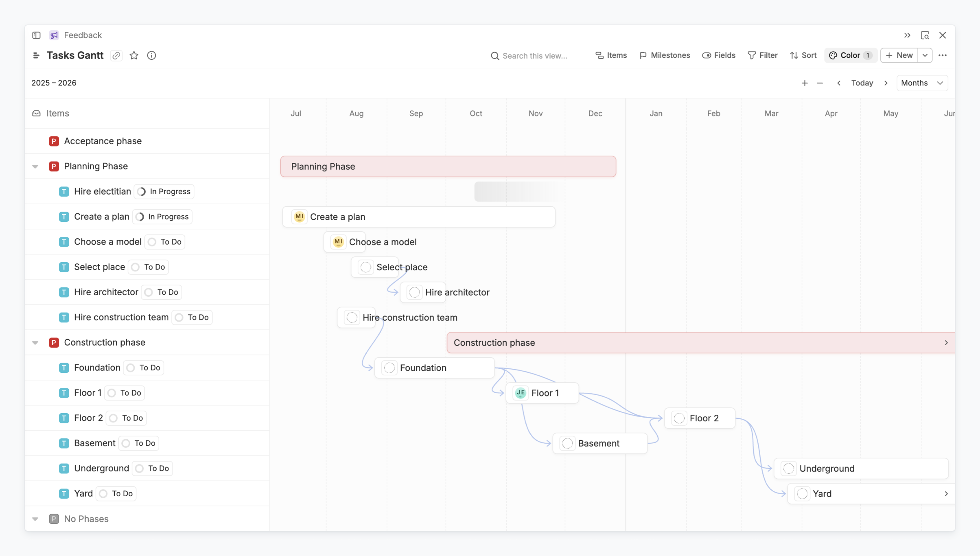This screenshot has height=556, width=980.
Task: Select the pink Planning Phase bar
Action: click(448, 166)
